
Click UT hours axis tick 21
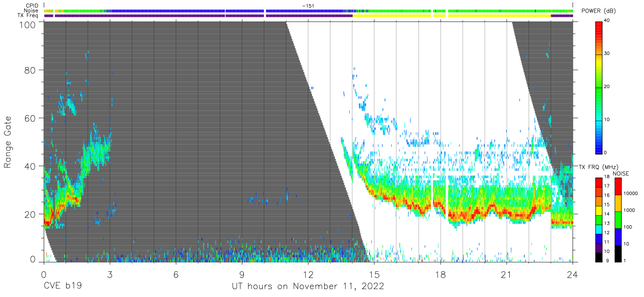(507, 274)
